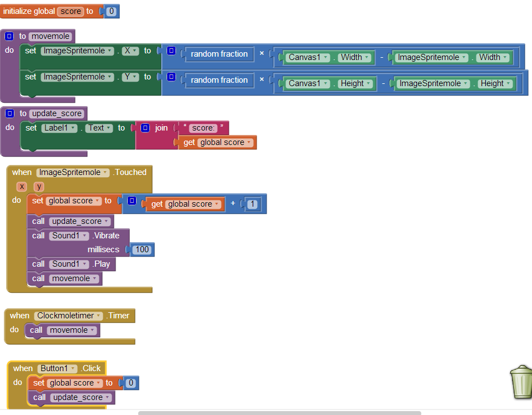This screenshot has height=415, width=532.
Task: Open Canvas1 dropdown in the Width block
Action: pyautogui.click(x=308, y=57)
